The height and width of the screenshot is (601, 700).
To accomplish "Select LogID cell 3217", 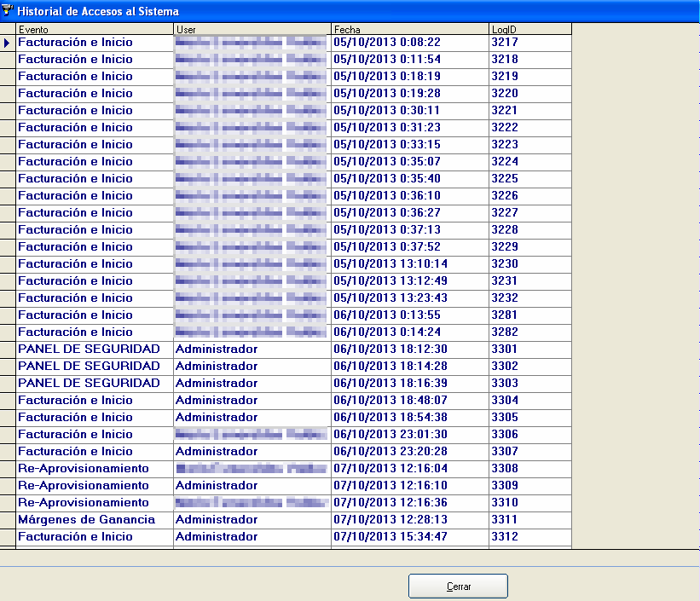I will click(x=529, y=43).
